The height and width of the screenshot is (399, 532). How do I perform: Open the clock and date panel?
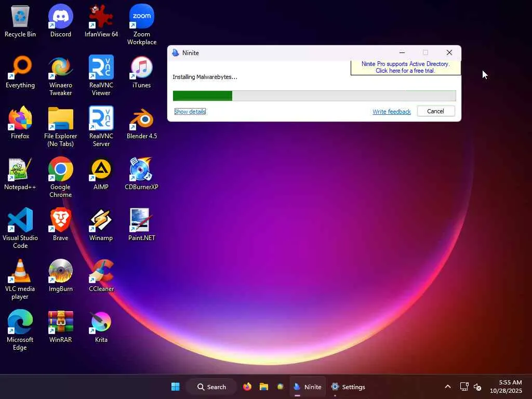coord(506,387)
